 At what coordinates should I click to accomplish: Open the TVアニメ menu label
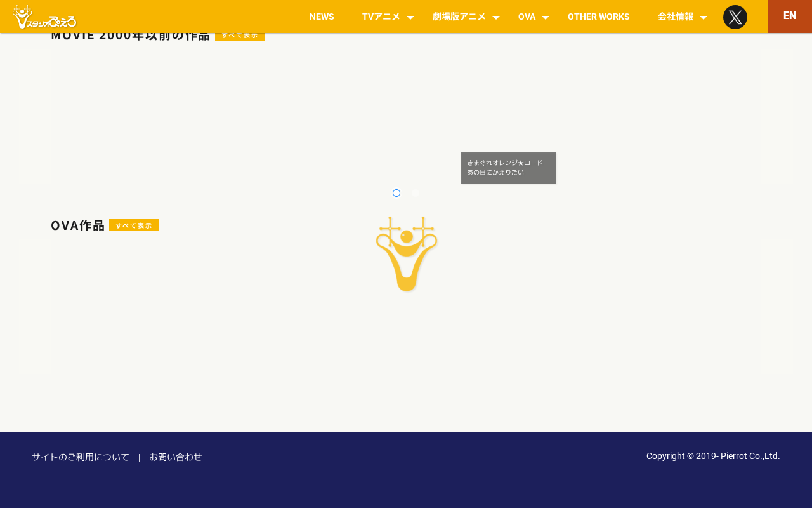point(381,17)
